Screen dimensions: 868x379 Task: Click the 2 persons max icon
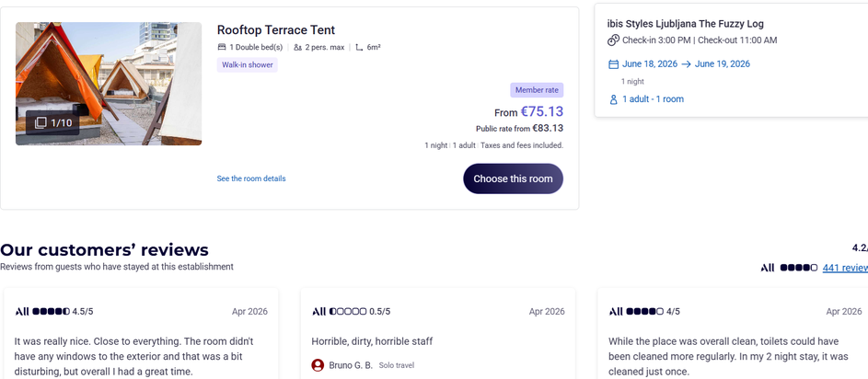297,47
